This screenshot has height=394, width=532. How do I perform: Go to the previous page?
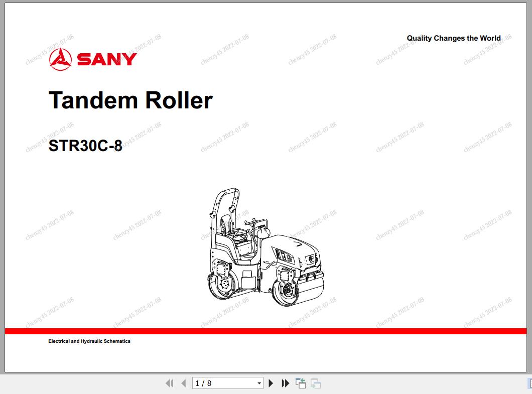184,383
